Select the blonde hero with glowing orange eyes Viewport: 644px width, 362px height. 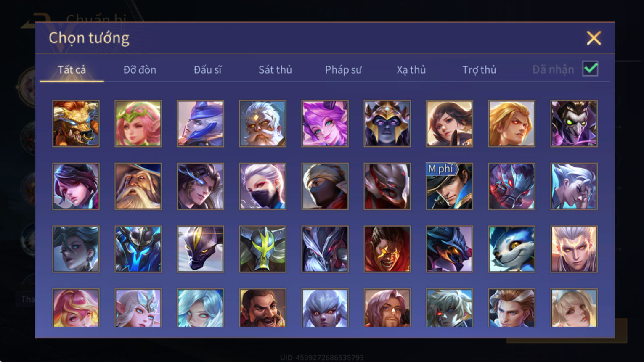[x=511, y=124]
